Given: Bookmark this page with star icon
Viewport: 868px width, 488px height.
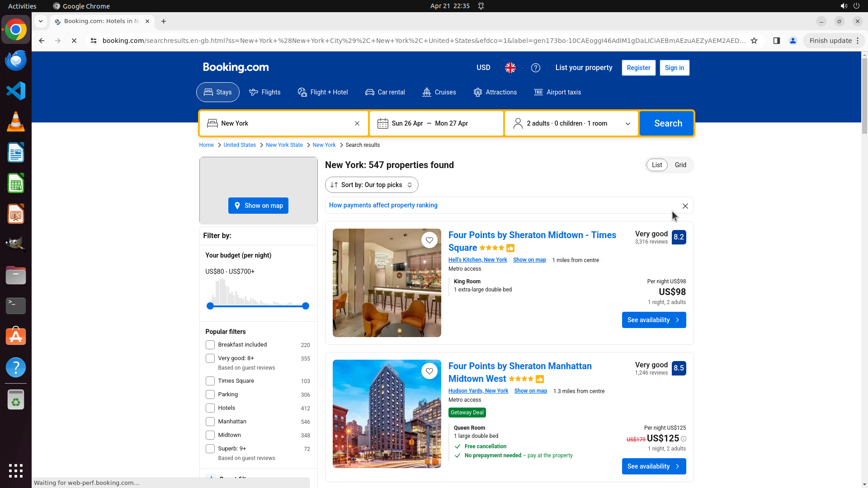Looking at the screenshot, I should (754, 41).
